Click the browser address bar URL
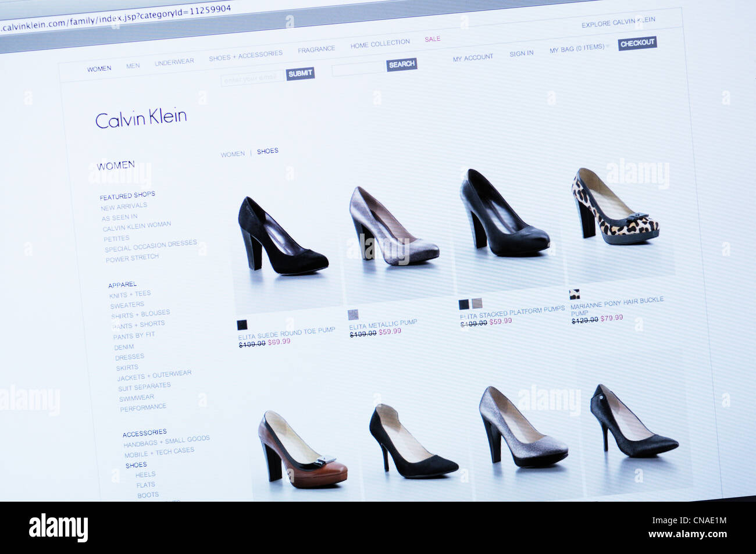 115,18
